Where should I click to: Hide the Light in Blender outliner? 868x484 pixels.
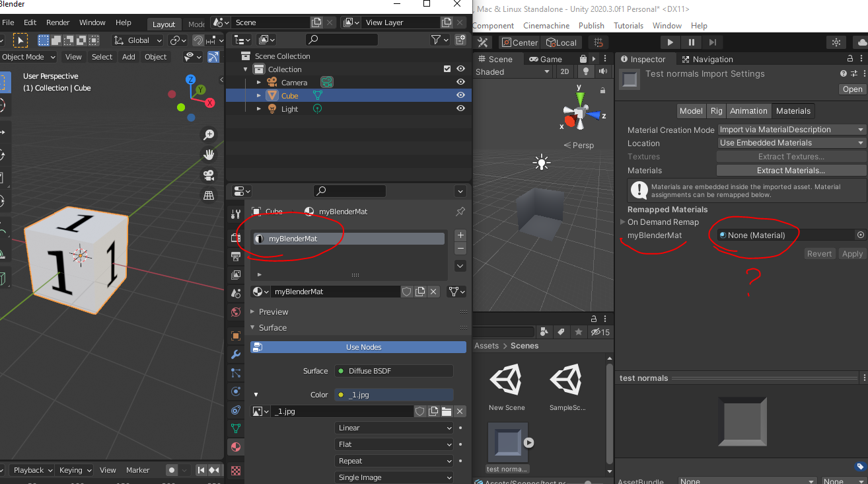click(460, 108)
